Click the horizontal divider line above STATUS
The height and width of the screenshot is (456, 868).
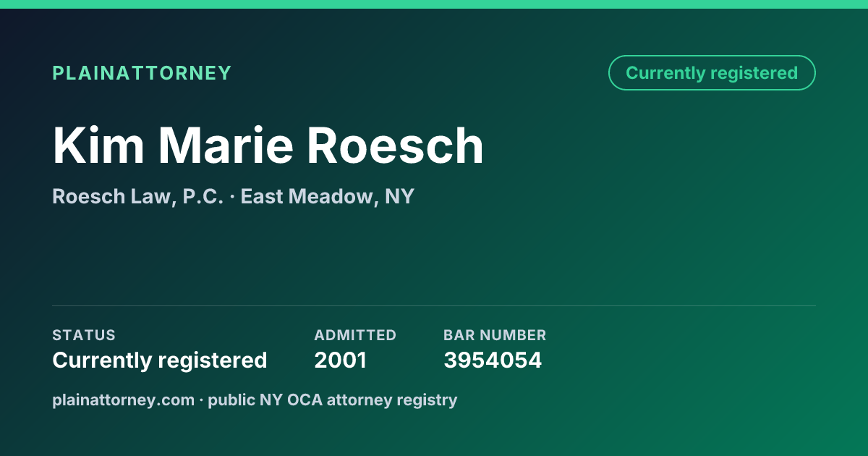coord(434,305)
